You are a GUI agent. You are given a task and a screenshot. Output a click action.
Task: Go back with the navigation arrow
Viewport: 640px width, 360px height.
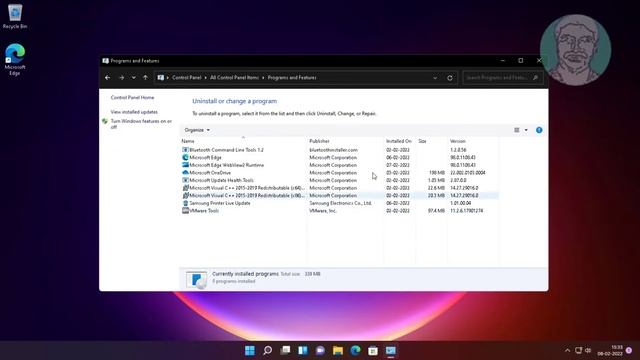click(x=107, y=78)
